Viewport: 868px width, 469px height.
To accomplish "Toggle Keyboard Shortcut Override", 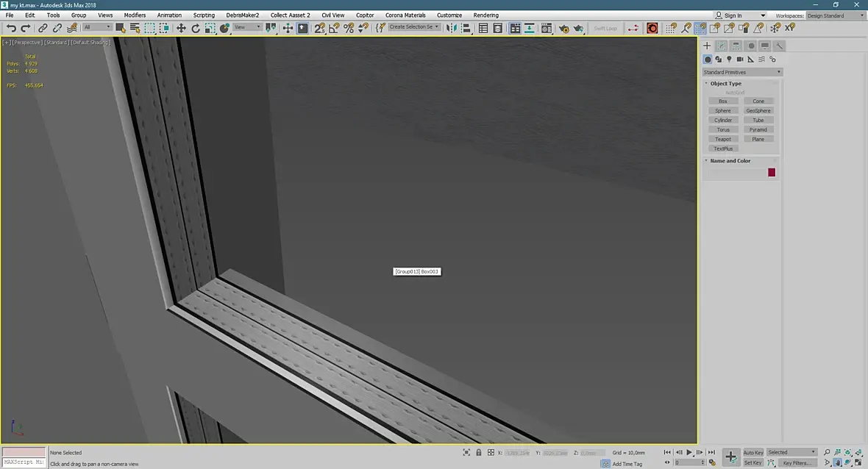I will pos(303,28).
